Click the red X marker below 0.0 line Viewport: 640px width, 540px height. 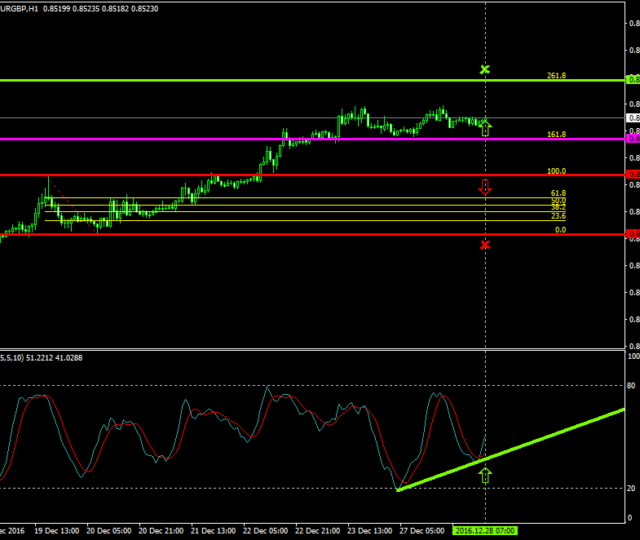(x=485, y=244)
